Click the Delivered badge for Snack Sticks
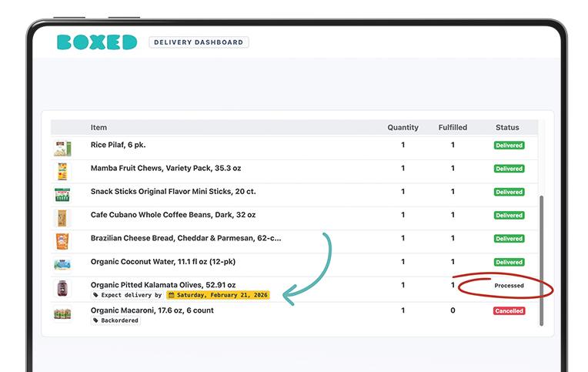The width and height of the screenshot is (588, 372). tap(509, 192)
